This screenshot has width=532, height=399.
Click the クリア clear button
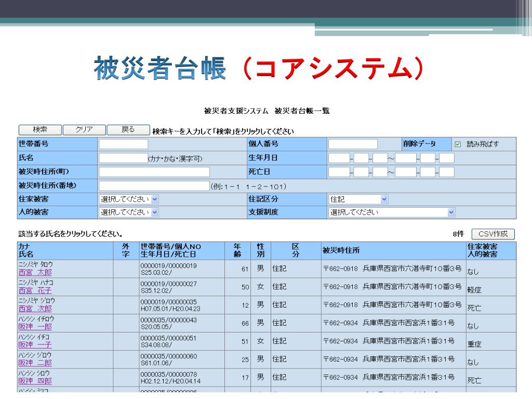[84, 129]
